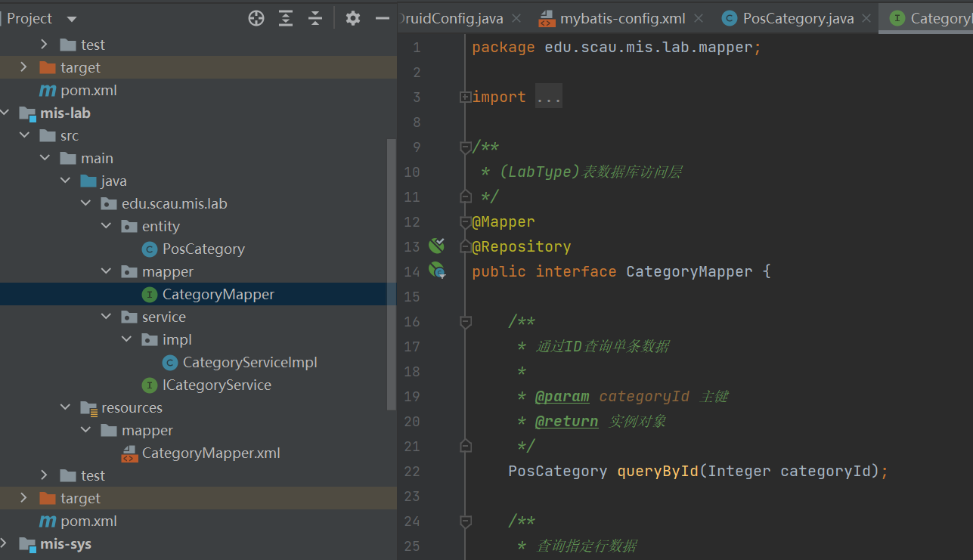Image resolution: width=973 pixels, height=560 pixels.
Task: Expand the mis-sys module
Action: (5, 543)
